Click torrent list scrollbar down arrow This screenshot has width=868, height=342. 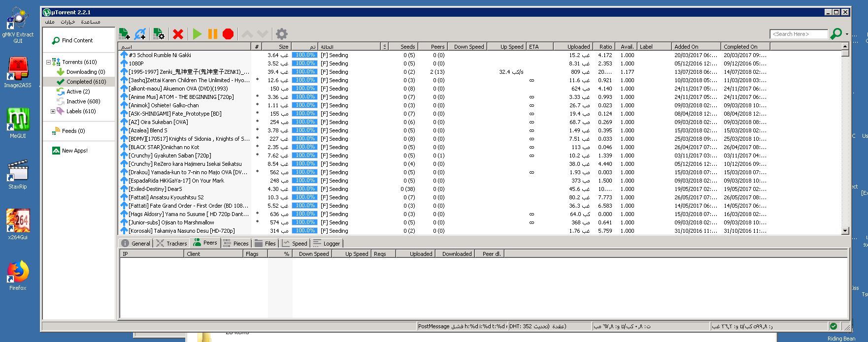click(845, 231)
